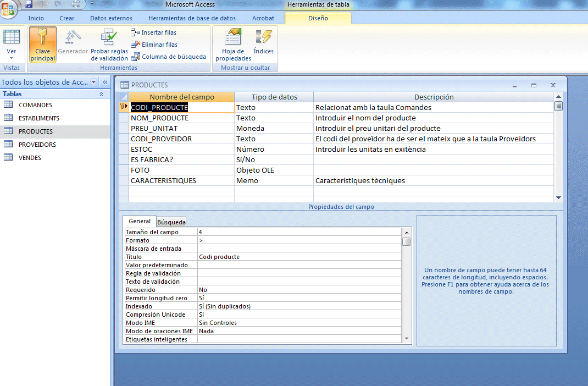The image size is (588, 386).
Task: Click the 'Moneda' data type cell
Action: pos(274,128)
